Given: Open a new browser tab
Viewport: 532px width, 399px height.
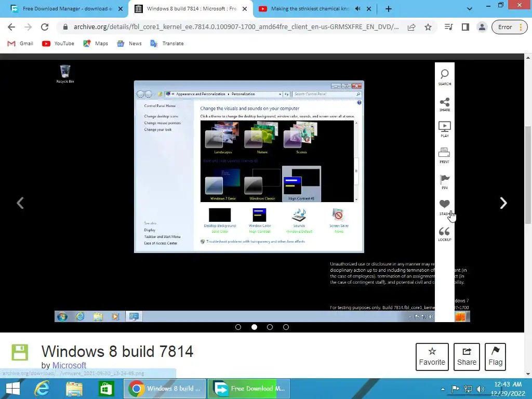Looking at the screenshot, I should pos(389,9).
